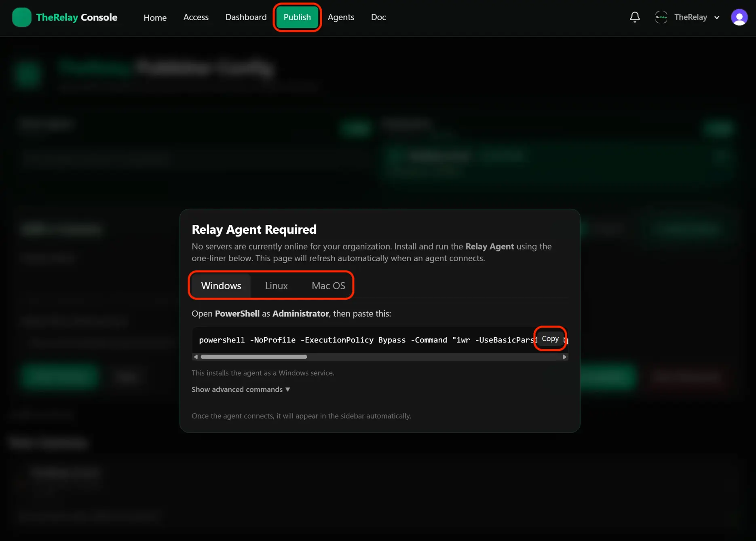The width and height of the screenshot is (756, 541).
Task: Select the Publish nav item
Action: pyautogui.click(x=297, y=17)
